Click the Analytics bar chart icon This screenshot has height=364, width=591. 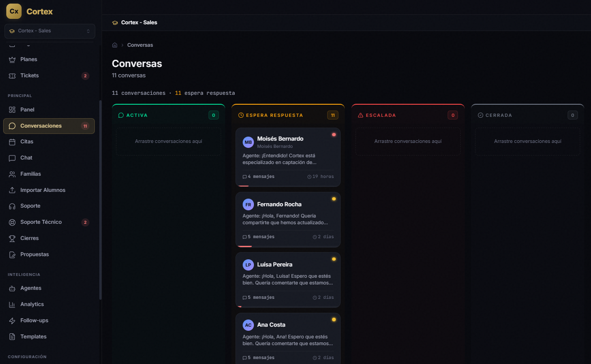pos(12,304)
